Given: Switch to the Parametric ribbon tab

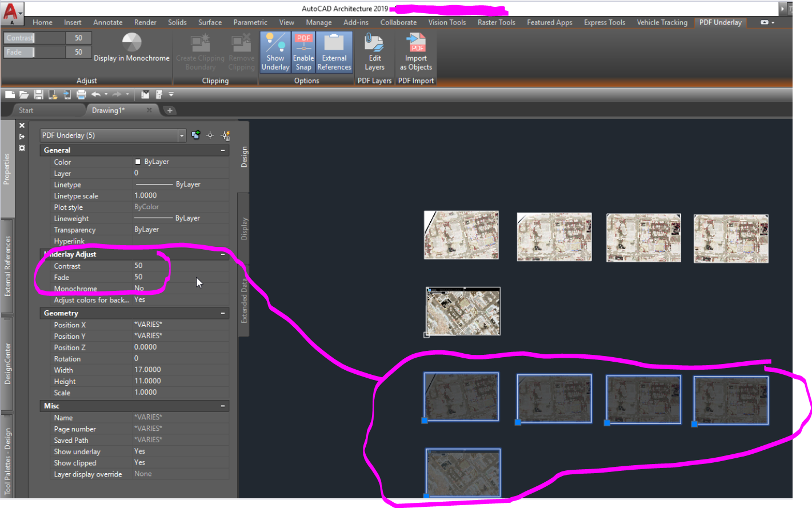Looking at the screenshot, I should (250, 22).
